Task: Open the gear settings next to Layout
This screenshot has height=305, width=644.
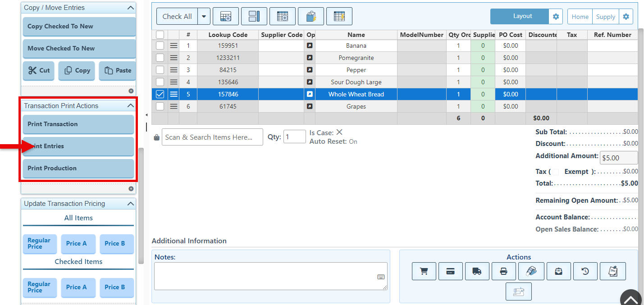Action: coord(556,17)
